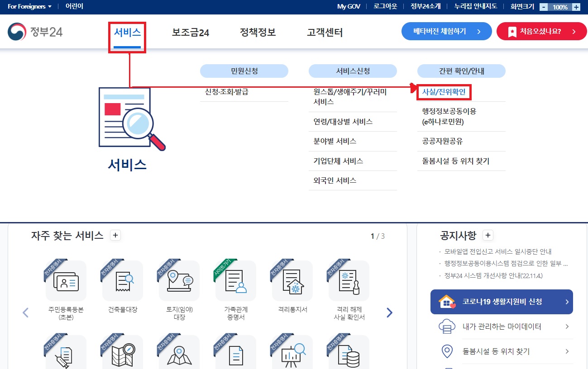Screen dimensions: 588x369
Task: Open the For Foreigners dropdown
Action: [28, 6]
